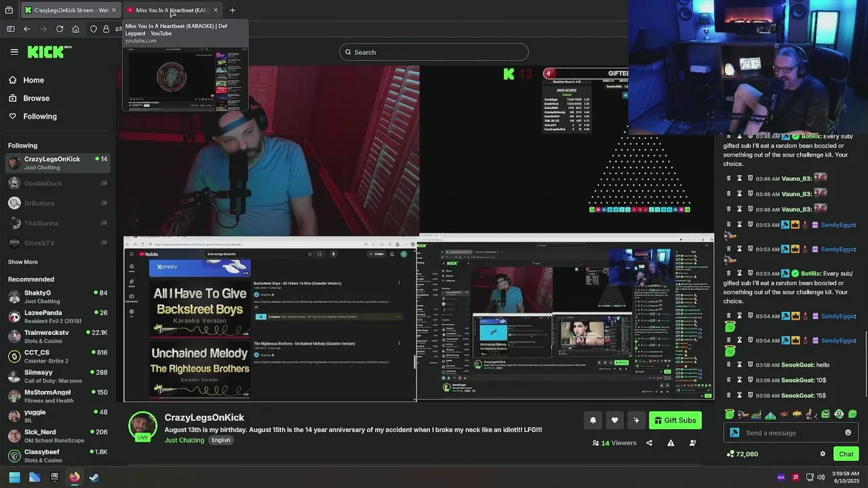Image resolution: width=868 pixels, height=488 pixels.
Task: Click the Gift Subs button
Action: pyautogui.click(x=675, y=420)
